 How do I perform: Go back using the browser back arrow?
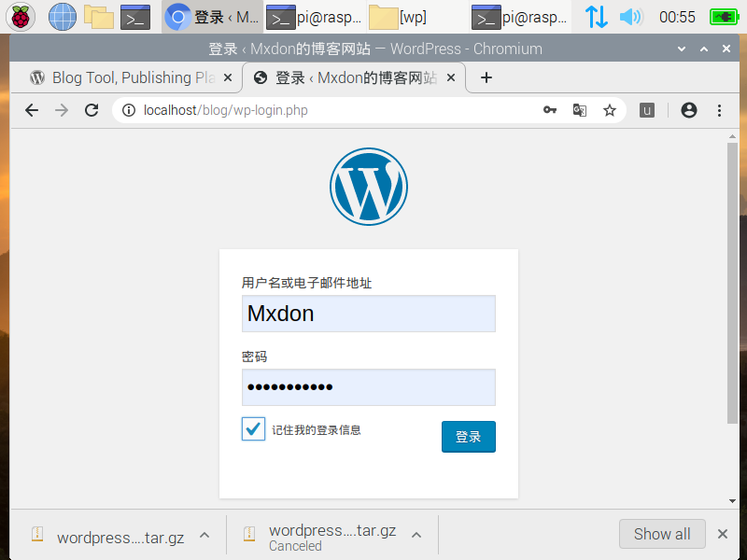coord(32,110)
